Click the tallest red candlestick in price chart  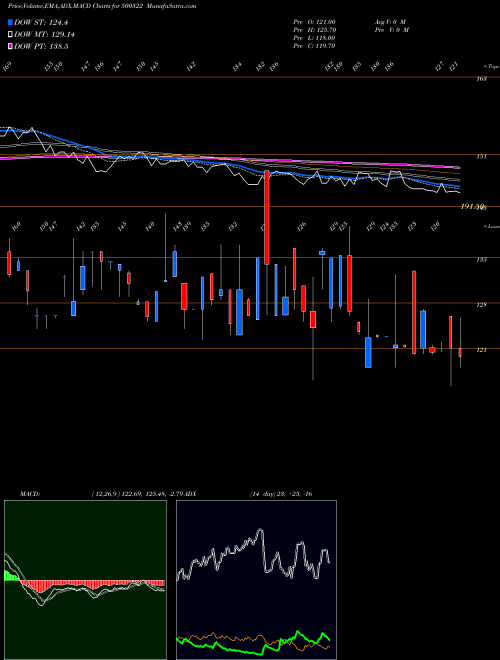point(267,218)
